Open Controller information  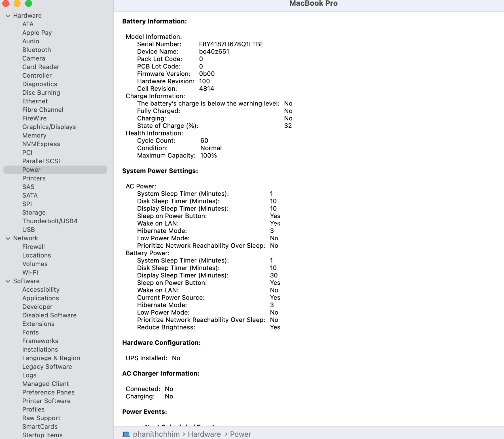pyautogui.click(x=37, y=76)
